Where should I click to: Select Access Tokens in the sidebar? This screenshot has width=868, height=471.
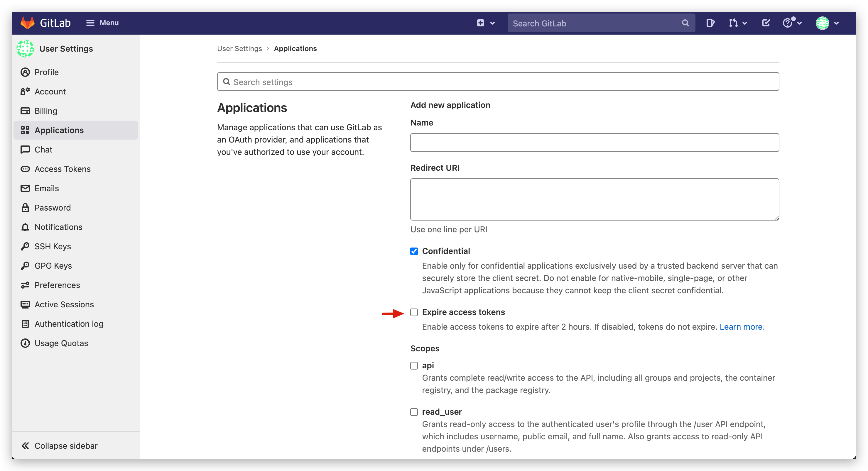click(x=62, y=169)
